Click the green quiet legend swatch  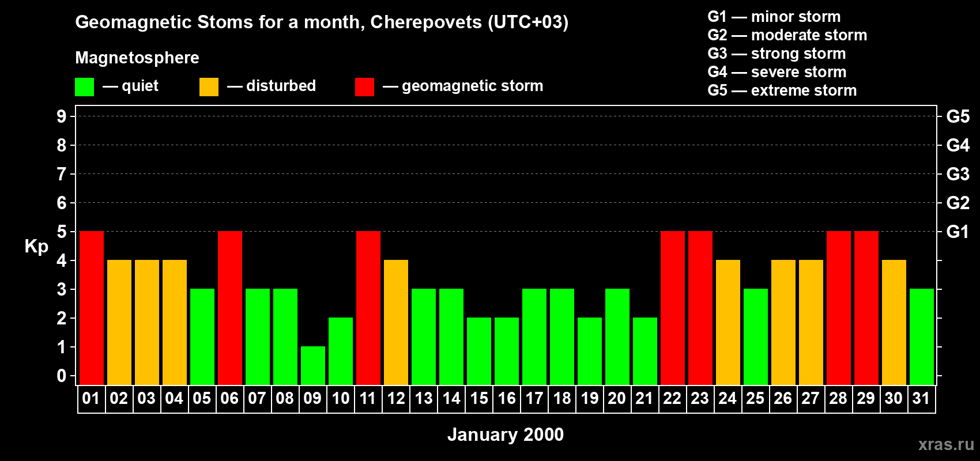pyautogui.click(x=84, y=87)
